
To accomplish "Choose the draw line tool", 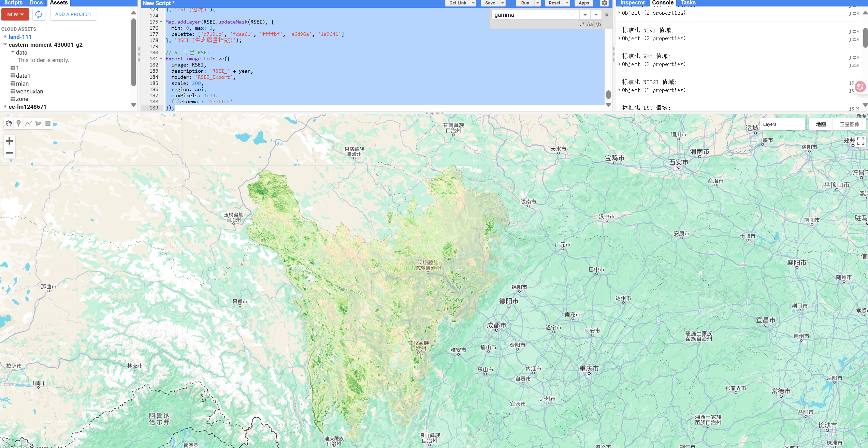I will point(28,123).
